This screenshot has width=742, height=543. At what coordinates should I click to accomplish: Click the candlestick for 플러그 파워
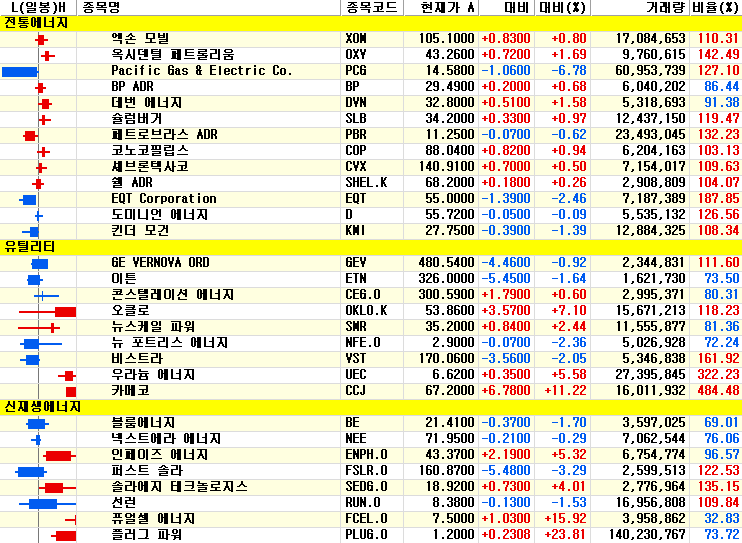[63, 536]
